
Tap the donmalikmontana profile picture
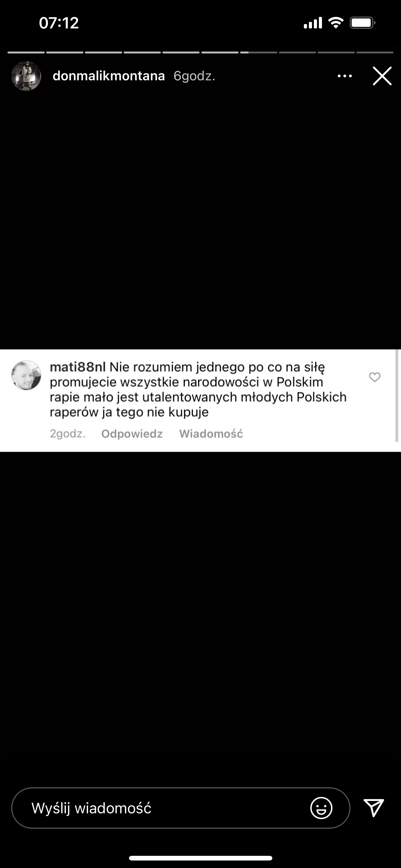point(26,76)
